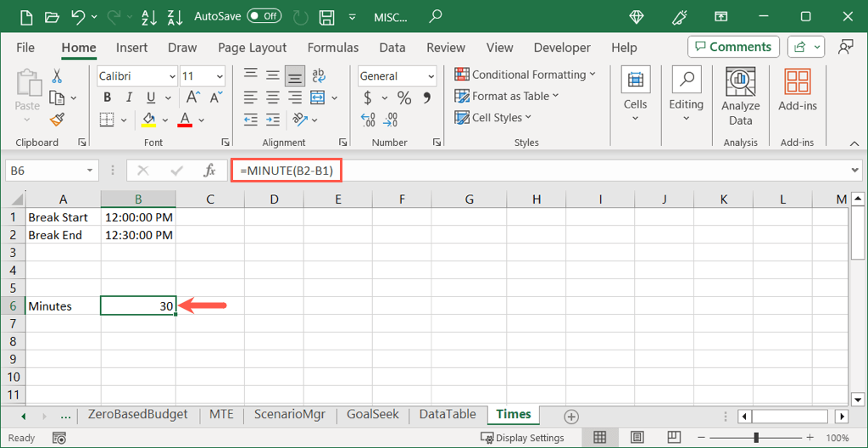This screenshot has height=448, width=868.
Task: Click Increase Decimal icon
Action: coord(368,119)
